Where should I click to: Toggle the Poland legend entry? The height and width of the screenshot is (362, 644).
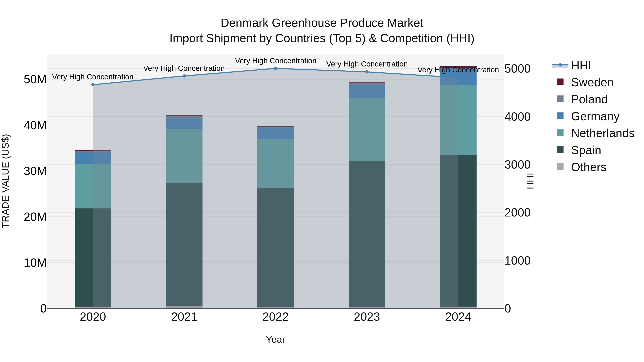582,99
